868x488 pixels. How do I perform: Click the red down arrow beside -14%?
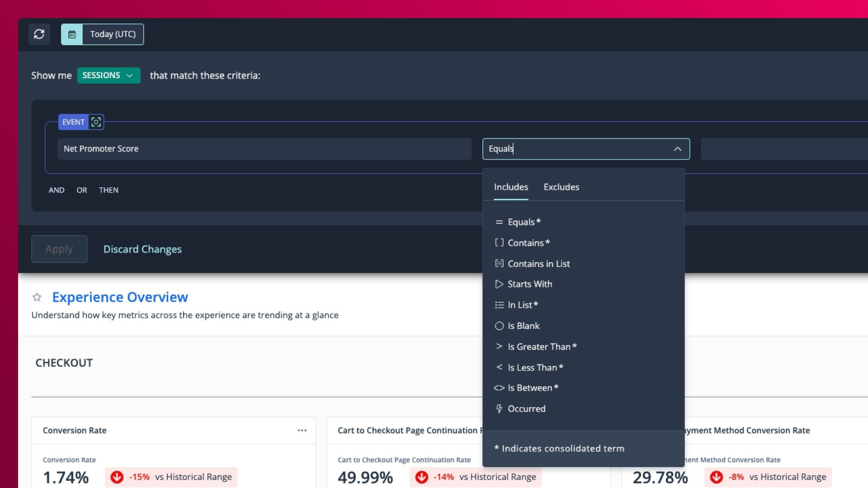pyautogui.click(x=421, y=477)
